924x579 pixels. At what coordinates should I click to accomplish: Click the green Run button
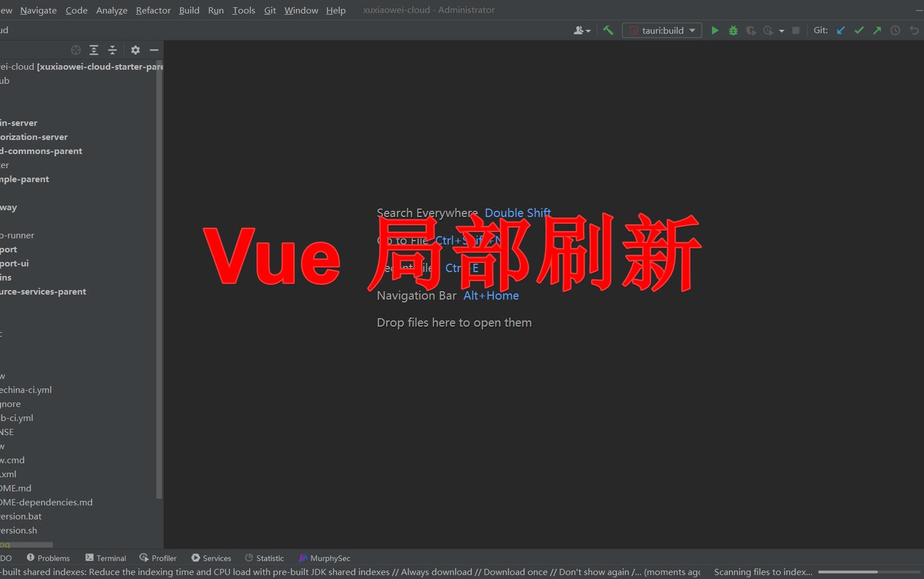point(715,30)
